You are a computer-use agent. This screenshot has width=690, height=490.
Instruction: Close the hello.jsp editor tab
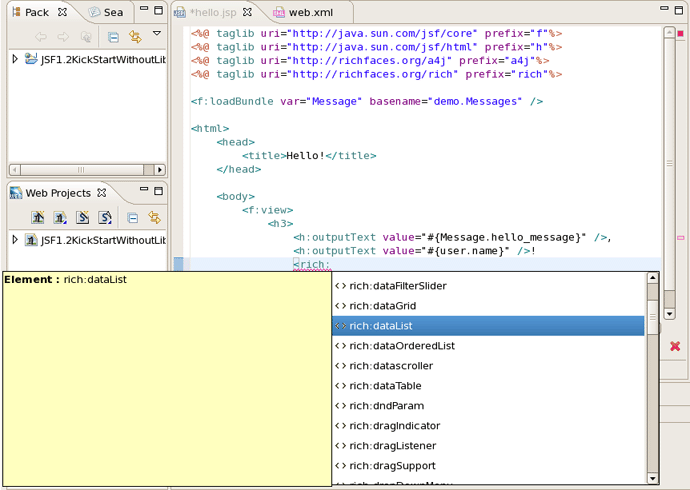click(248, 13)
